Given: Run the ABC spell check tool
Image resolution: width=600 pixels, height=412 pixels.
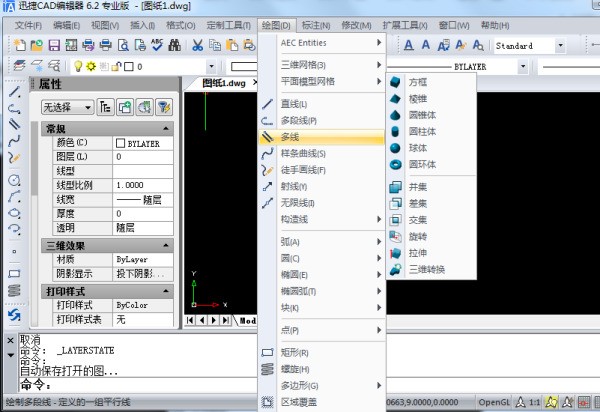Looking at the screenshot, I should click(157, 45).
